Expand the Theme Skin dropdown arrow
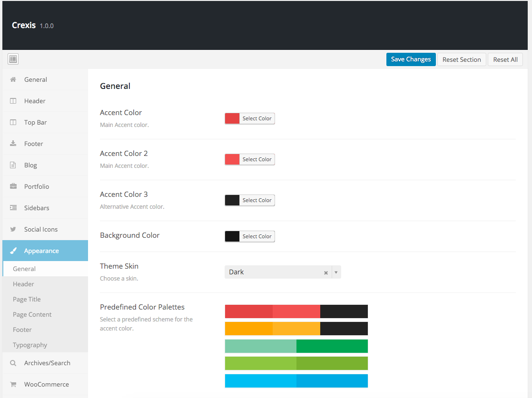The height and width of the screenshot is (398, 532). point(336,272)
